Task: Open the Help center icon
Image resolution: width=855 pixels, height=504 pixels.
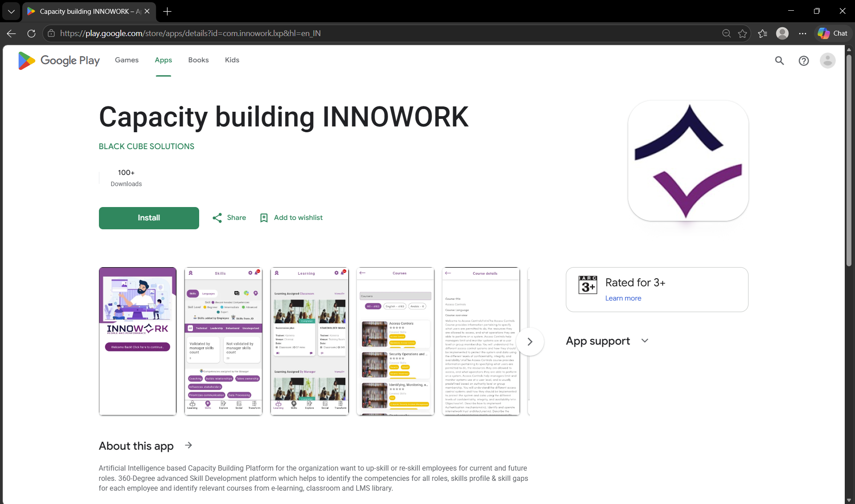Action: tap(803, 61)
